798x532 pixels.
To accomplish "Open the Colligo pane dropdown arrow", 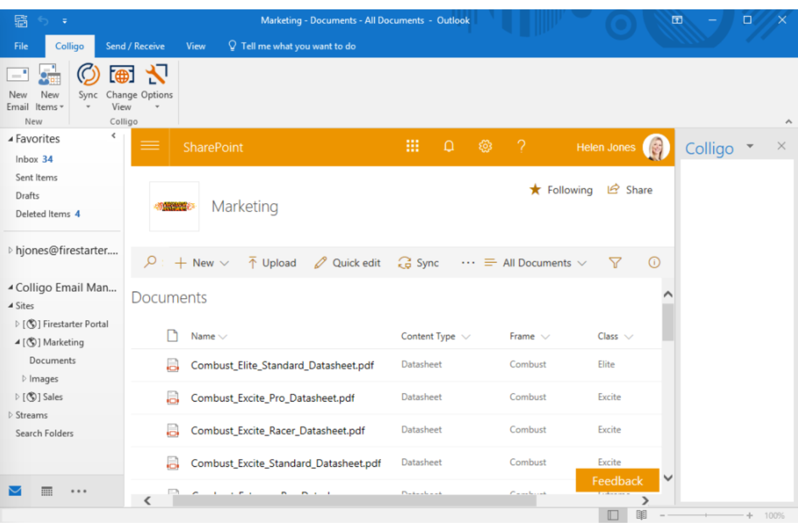I will tap(750, 146).
